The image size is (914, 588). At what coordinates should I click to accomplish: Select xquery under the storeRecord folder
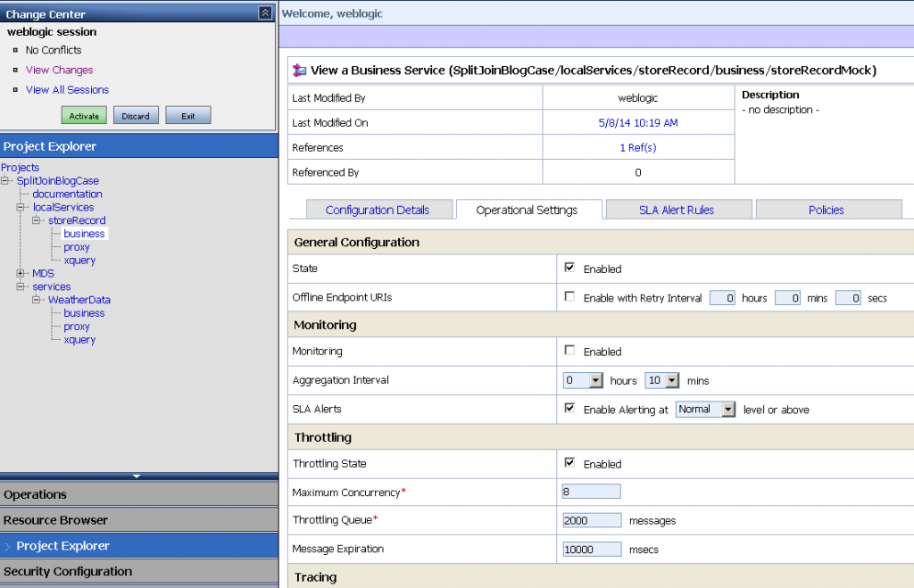pos(79,261)
